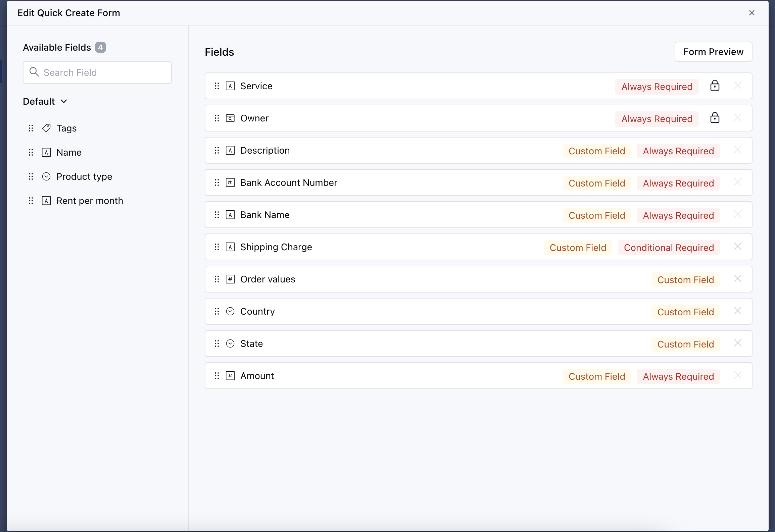775x532 pixels.
Task: Select the Shipping Charge field label
Action: pos(276,247)
